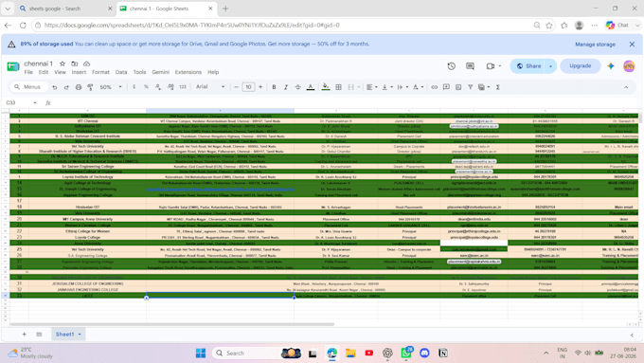
Task: Click the font size input field
Action: click(x=248, y=87)
